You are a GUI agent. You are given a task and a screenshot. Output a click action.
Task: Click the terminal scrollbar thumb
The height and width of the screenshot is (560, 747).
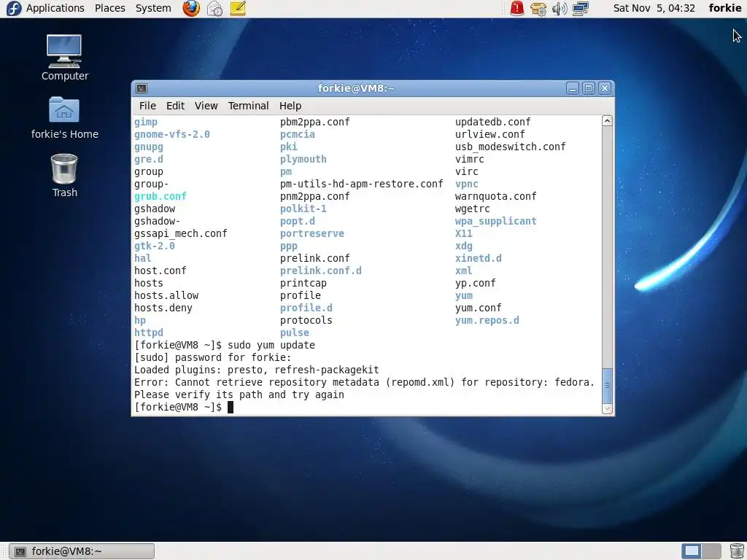click(x=607, y=386)
